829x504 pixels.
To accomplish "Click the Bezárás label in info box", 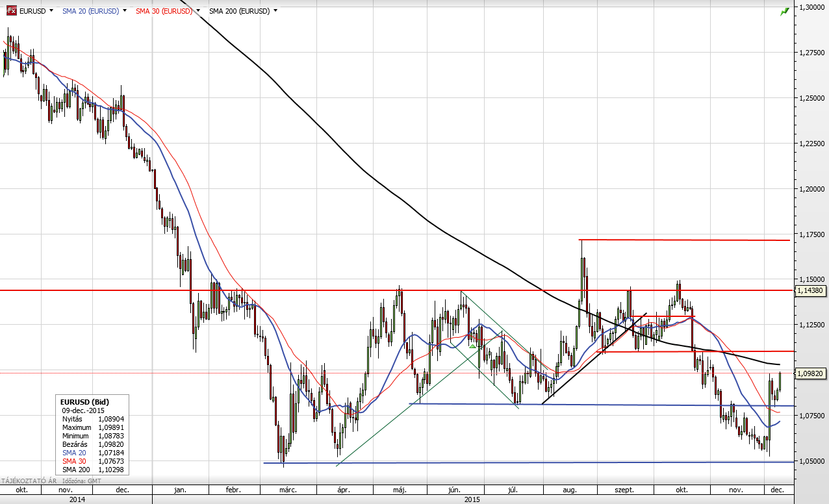I will coord(74,444).
